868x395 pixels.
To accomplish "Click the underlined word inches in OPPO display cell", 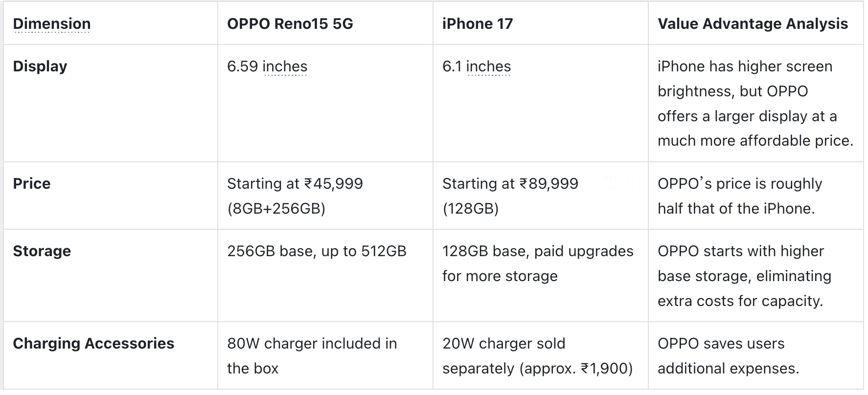I will 285,66.
